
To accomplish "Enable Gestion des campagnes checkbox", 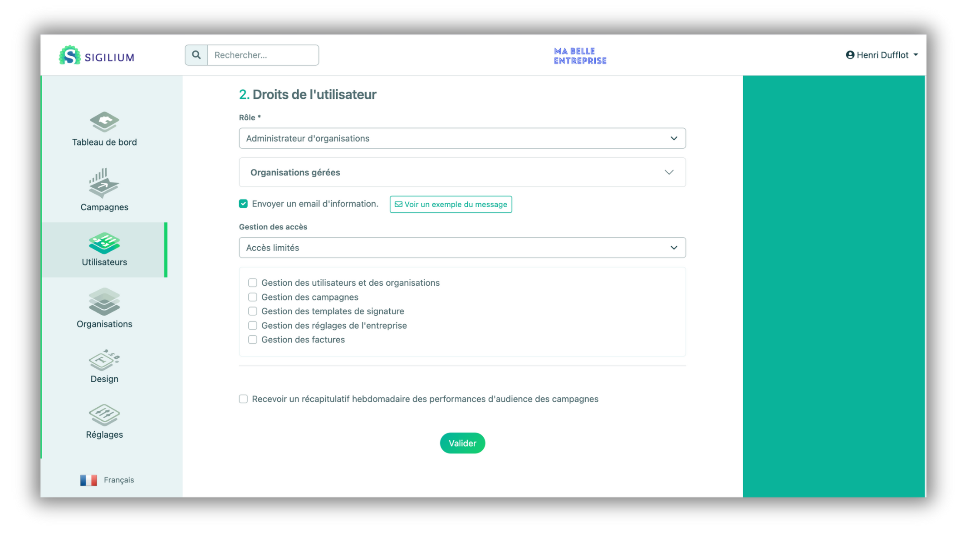I will pyautogui.click(x=253, y=297).
